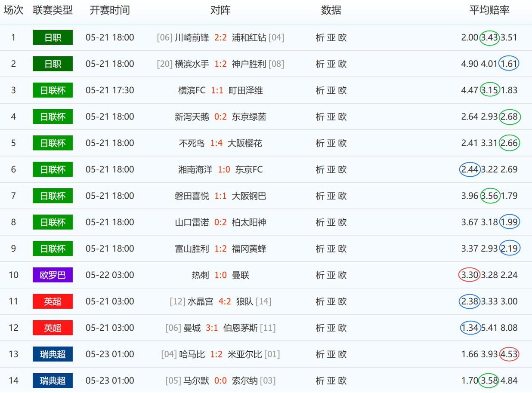Open 亚 link for 山口雷诺 match
The image size is (532, 393).
pos(331,222)
